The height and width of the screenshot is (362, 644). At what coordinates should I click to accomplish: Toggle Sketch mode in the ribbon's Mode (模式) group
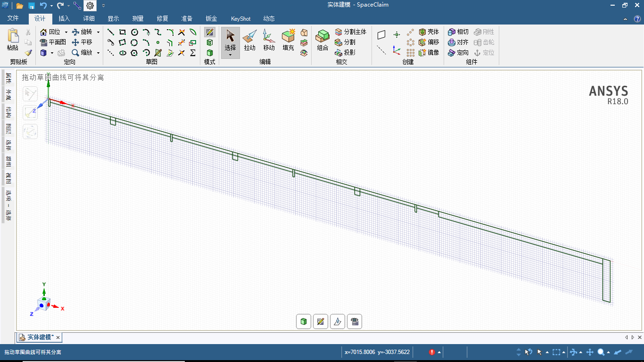[x=210, y=32]
